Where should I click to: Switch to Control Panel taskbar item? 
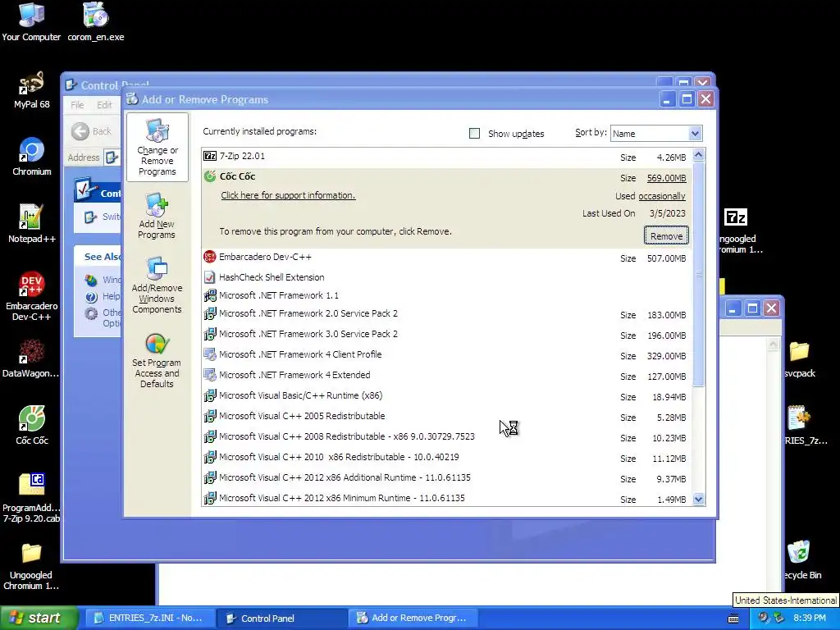click(x=282, y=619)
